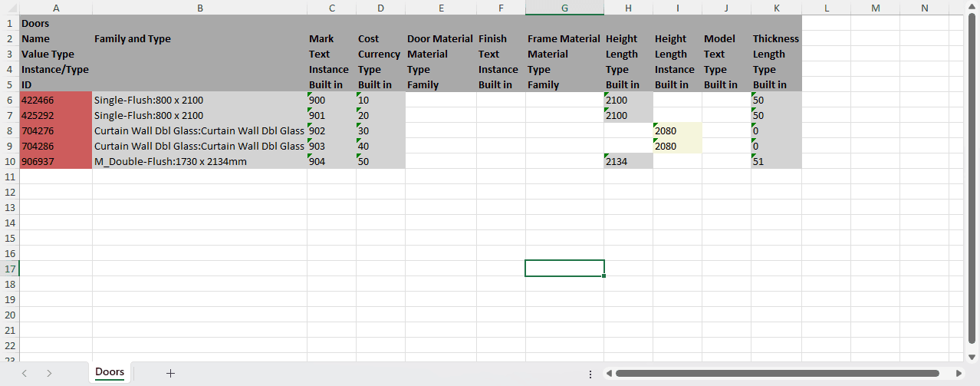Select the Instance/Type label cell
The image size is (980, 386).
tap(56, 69)
